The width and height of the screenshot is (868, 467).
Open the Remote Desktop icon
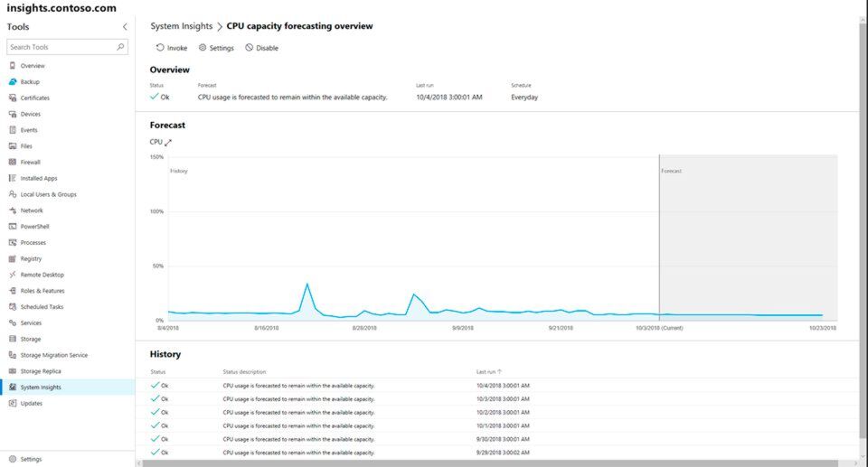pyautogui.click(x=12, y=274)
